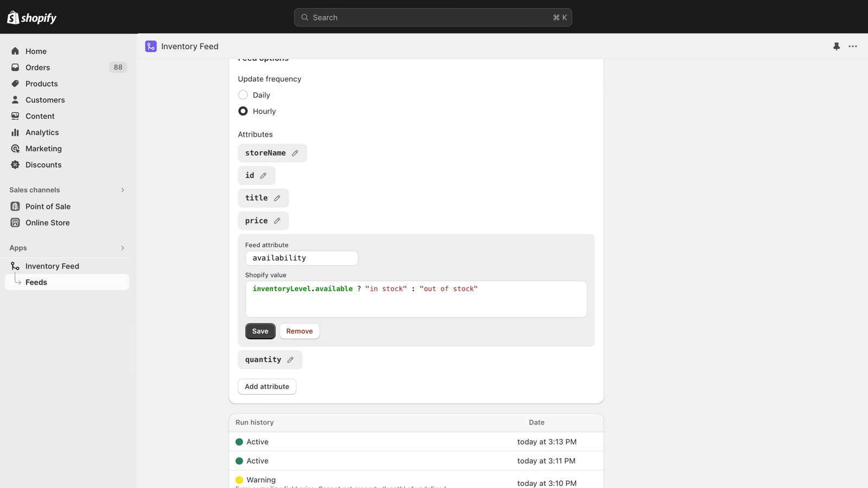Navigate to Marketing in the sidebar

coord(15,149)
